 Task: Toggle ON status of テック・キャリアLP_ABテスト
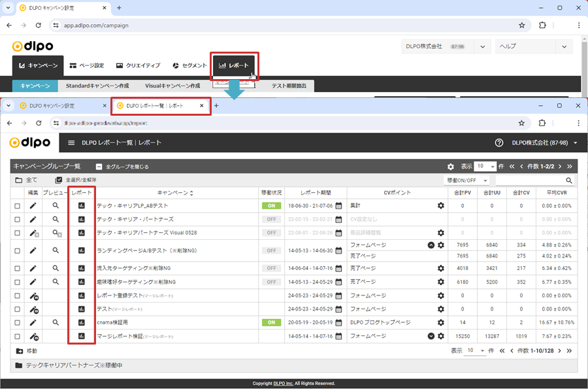pyautogui.click(x=272, y=205)
